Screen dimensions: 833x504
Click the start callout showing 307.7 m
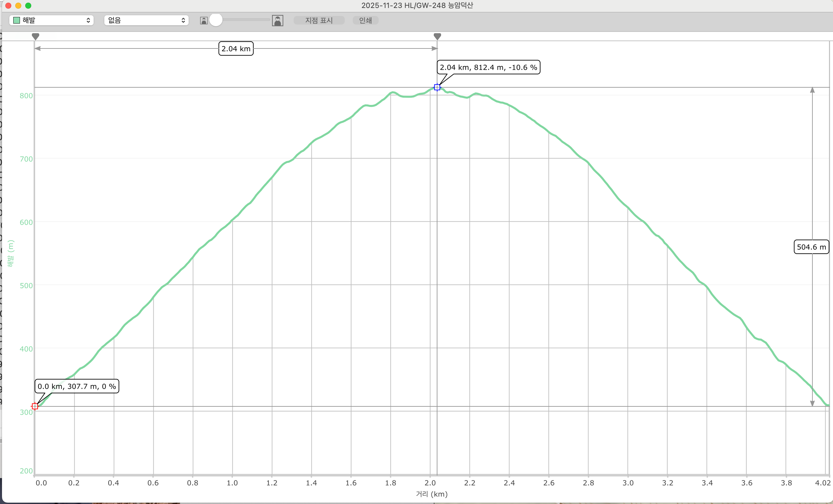(x=77, y=386)
